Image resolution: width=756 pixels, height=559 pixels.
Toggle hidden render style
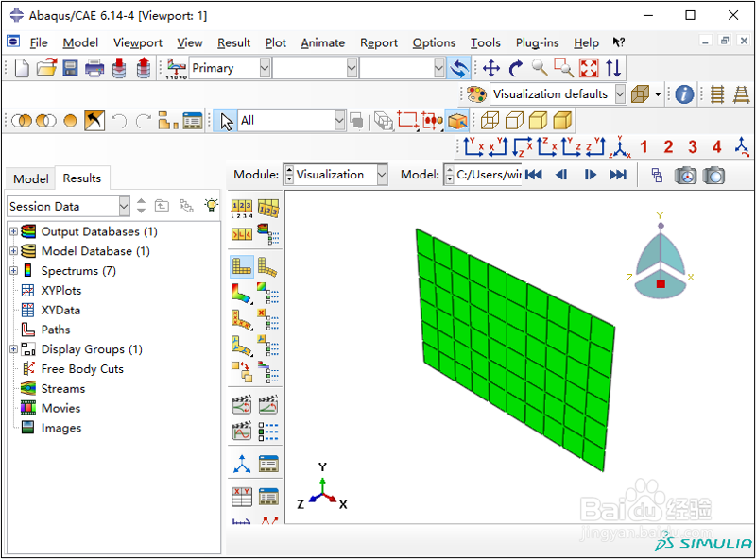coord(514,121)
